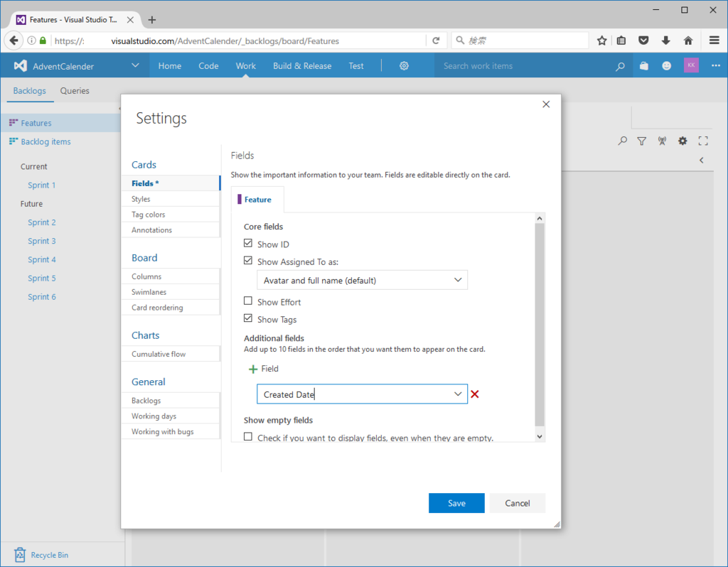Click the bookmark star icon
Viewport: 728px width, 567px height.
(x=601, y=40)
